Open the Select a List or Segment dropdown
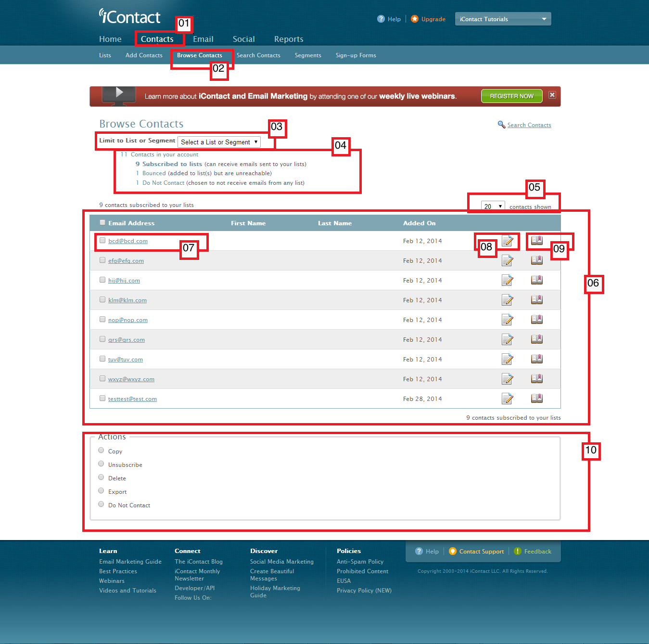The width and height of the screenshot is (649, 644). [219, 142]
